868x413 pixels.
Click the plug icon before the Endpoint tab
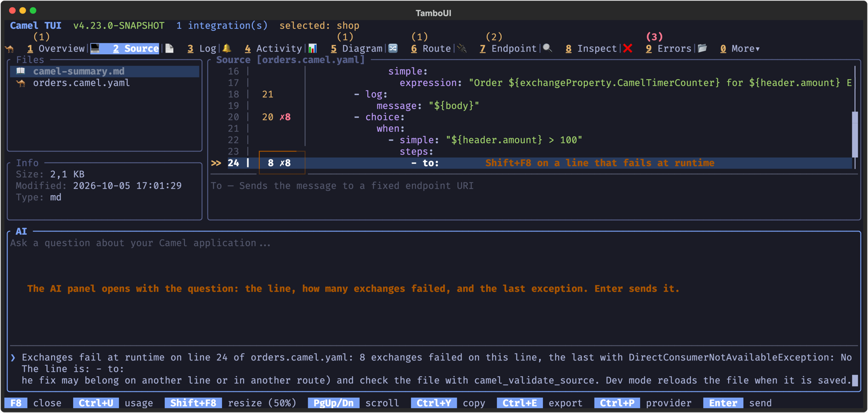[462, 48]
